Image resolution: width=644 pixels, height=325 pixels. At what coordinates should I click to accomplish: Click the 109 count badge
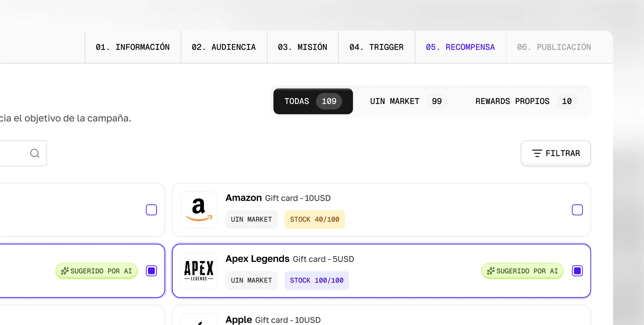[x=329, y=101]
